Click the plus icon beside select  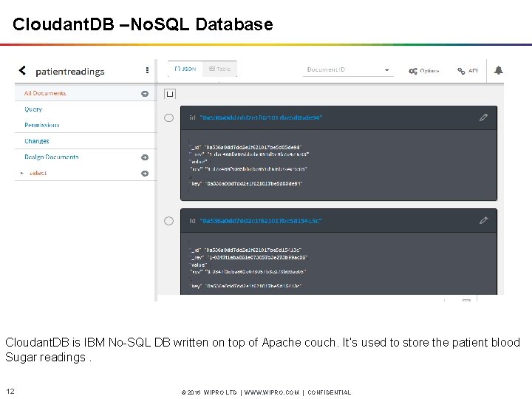tap(145, 174)
